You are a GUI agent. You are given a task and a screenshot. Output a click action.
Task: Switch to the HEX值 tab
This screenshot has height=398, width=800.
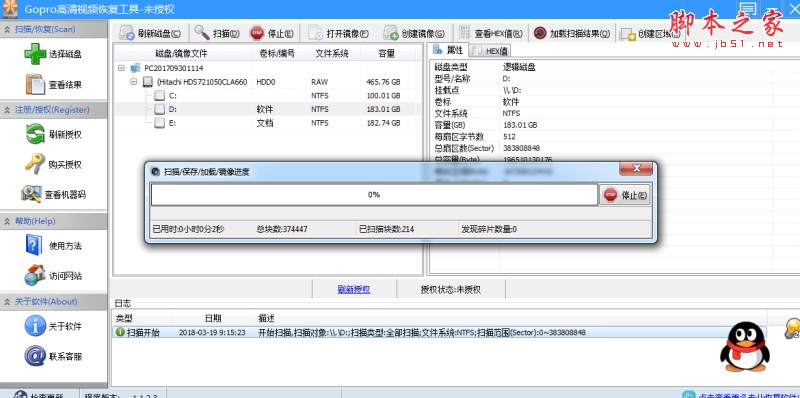click(x=490, y=51)
